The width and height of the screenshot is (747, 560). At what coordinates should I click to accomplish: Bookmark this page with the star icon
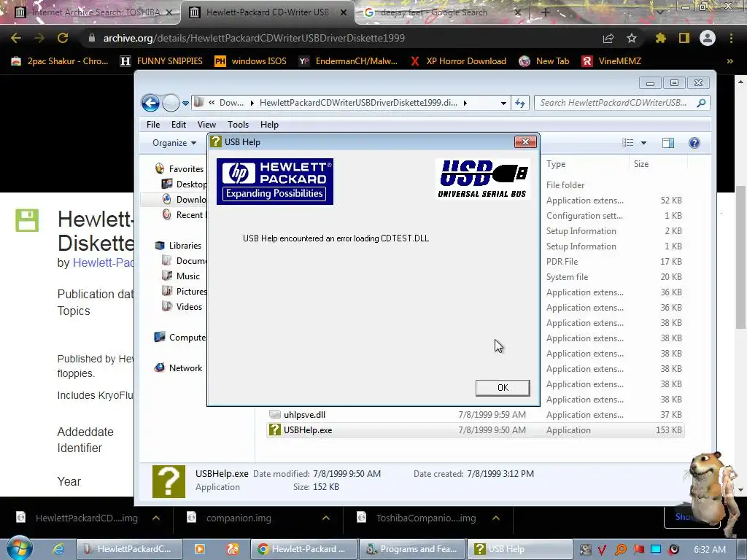(632, 38)
